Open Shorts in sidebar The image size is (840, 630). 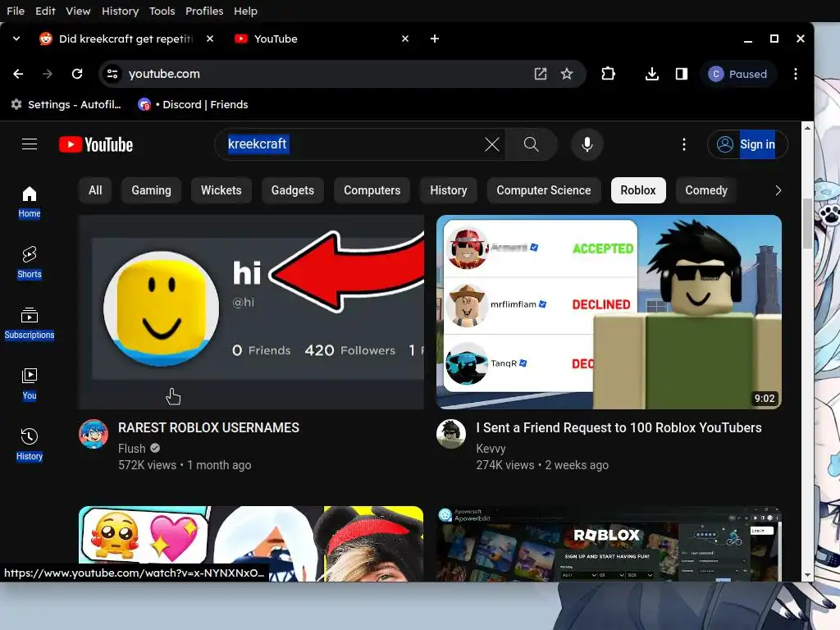click(30, 262)
